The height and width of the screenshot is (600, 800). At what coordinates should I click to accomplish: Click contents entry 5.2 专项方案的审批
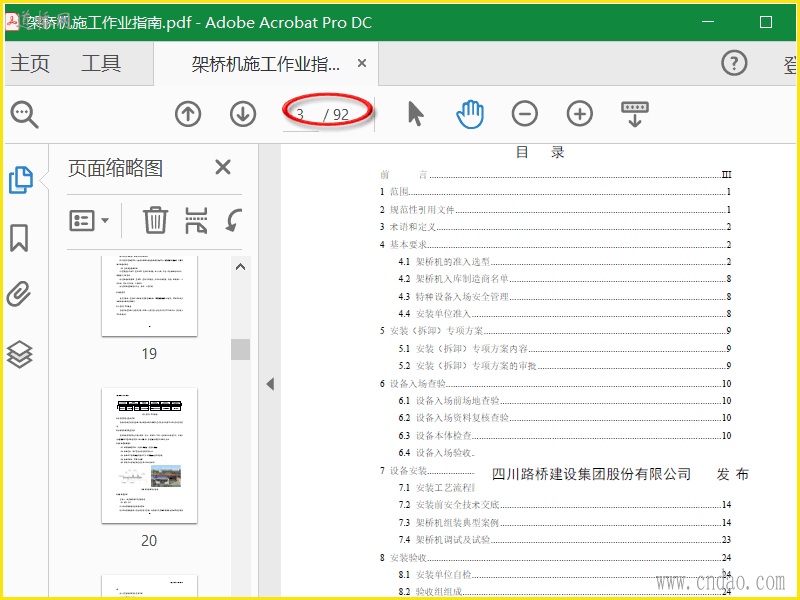(x=565, y=366)
